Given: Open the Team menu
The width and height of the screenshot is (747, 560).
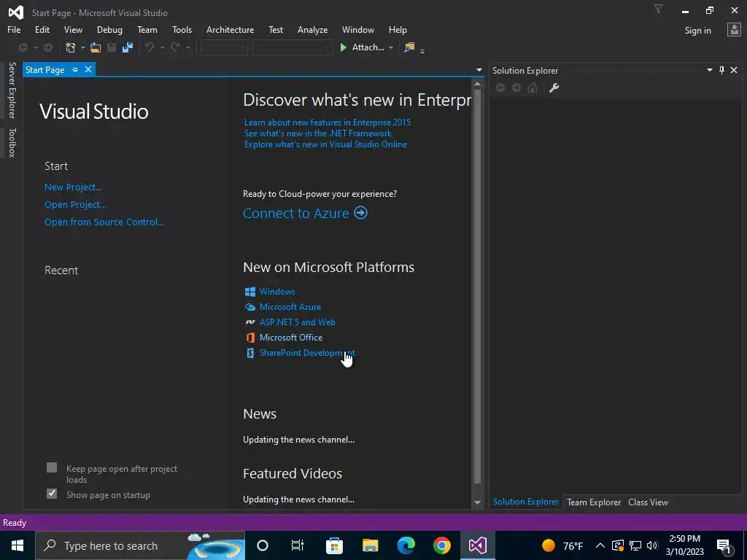Looking at the screenshot, I should pyautogui.click(x=147, y=29).
